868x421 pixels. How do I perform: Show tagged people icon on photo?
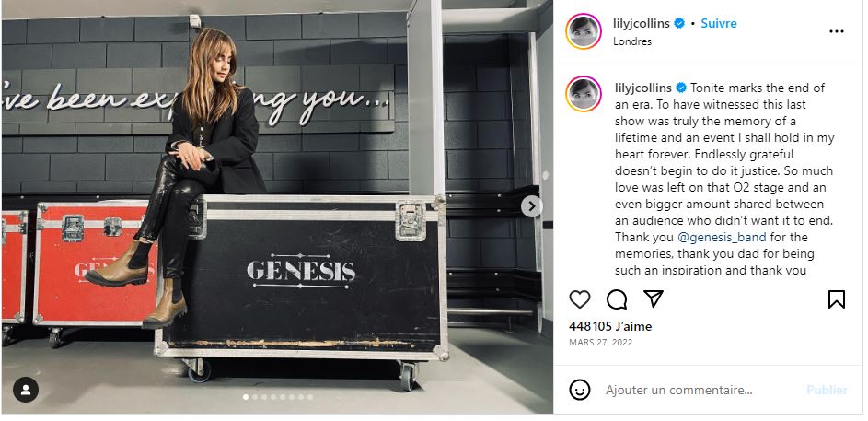tap(26, 390)
